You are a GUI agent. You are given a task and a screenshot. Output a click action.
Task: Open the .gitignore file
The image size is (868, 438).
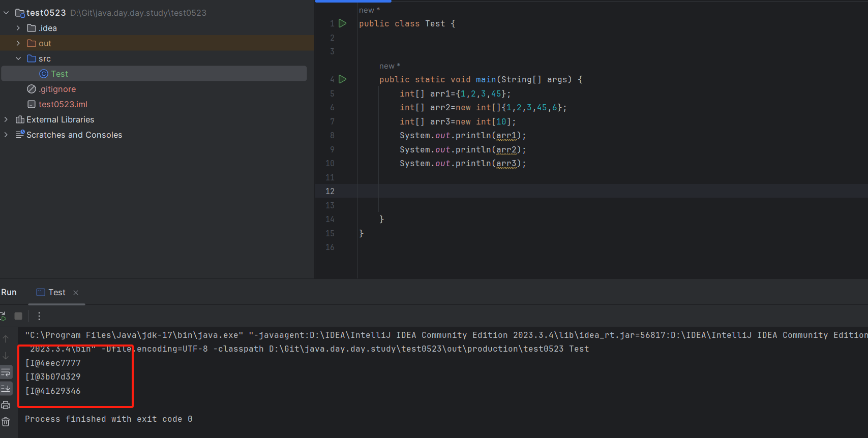click(57, 89)
